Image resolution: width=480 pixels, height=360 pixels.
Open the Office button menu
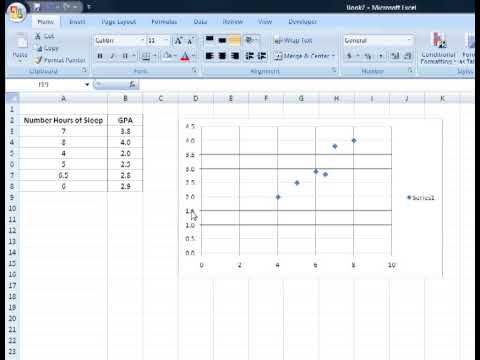(x=16, y=12)
